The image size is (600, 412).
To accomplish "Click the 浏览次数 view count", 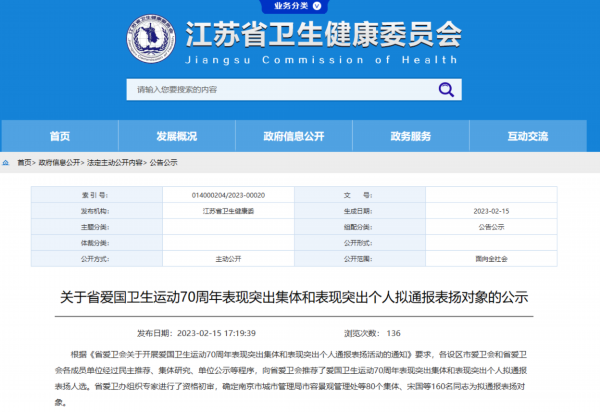I will point(371,333).
